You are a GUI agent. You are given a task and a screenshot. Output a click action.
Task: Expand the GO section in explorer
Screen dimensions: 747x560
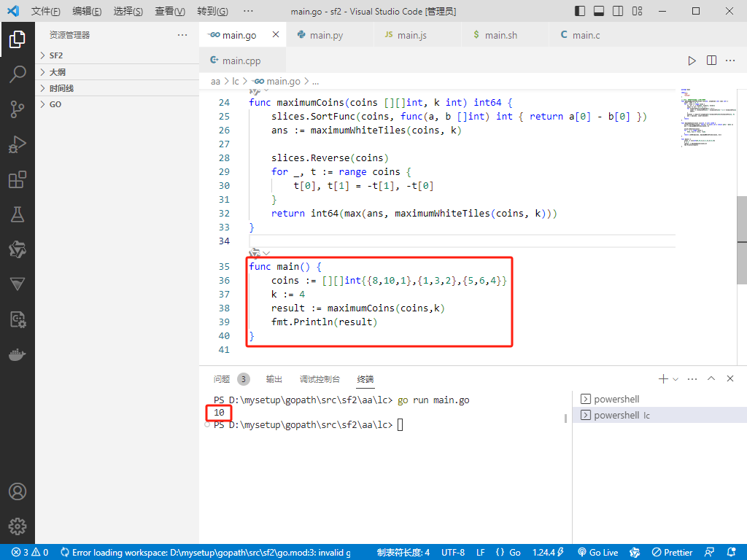click(x=117, y=104)
